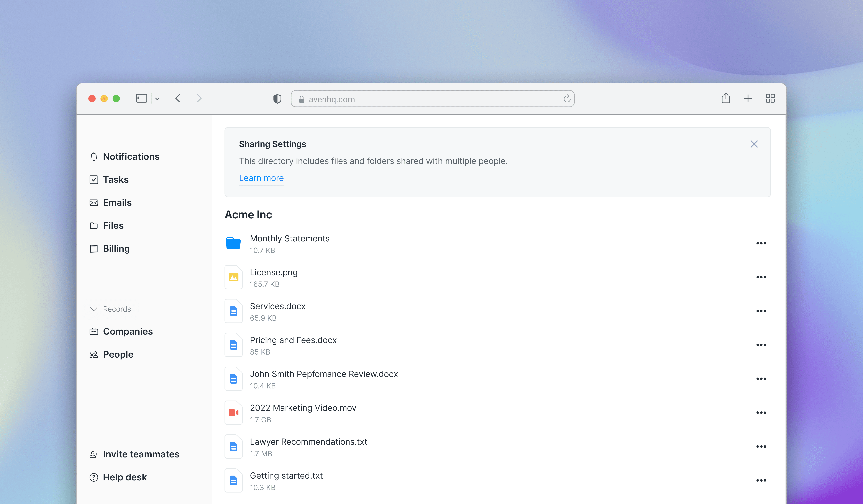Show the tab overview grid icon
Viewport: 863px width, 504px height.
tap(770, 99)
